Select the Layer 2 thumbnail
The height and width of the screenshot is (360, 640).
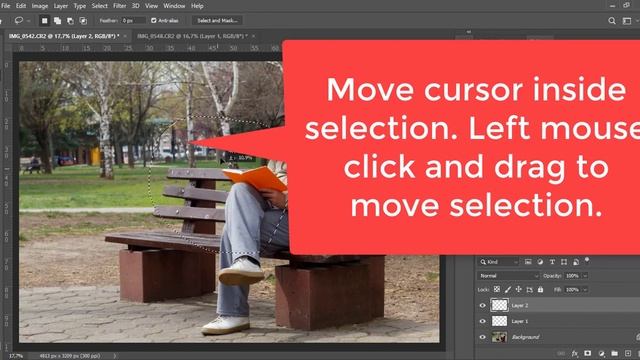(499, 305)
